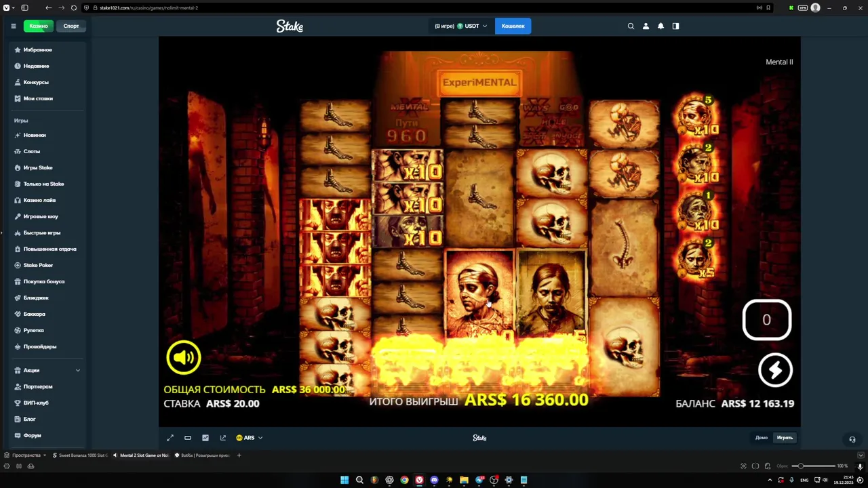Click the ExperiMENTAL banner above the reels
The image size is (868, 488).
pos(479,83)
